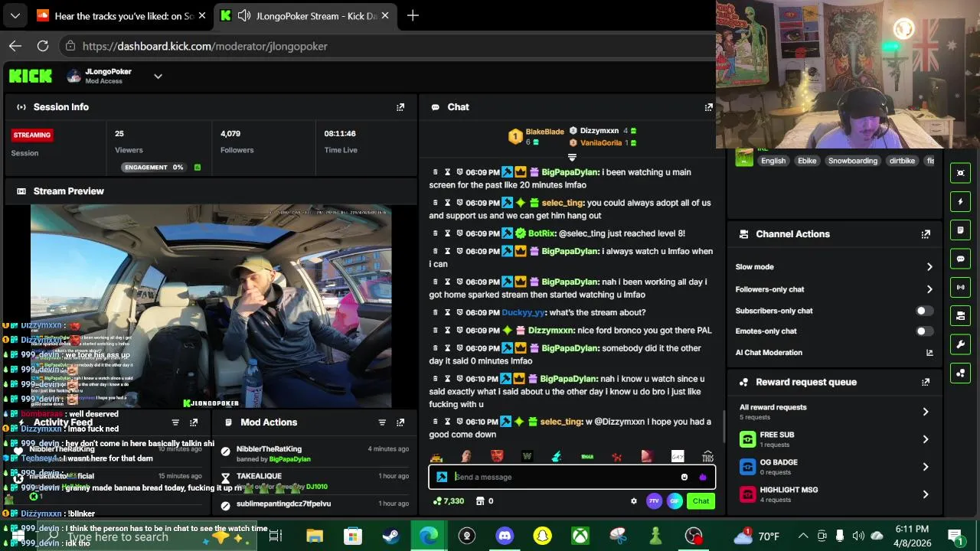This screenshot has height=551, width=980.
Task: Click BigPapaDylan username link in Mod Actions
Action: tap(289, 459)
